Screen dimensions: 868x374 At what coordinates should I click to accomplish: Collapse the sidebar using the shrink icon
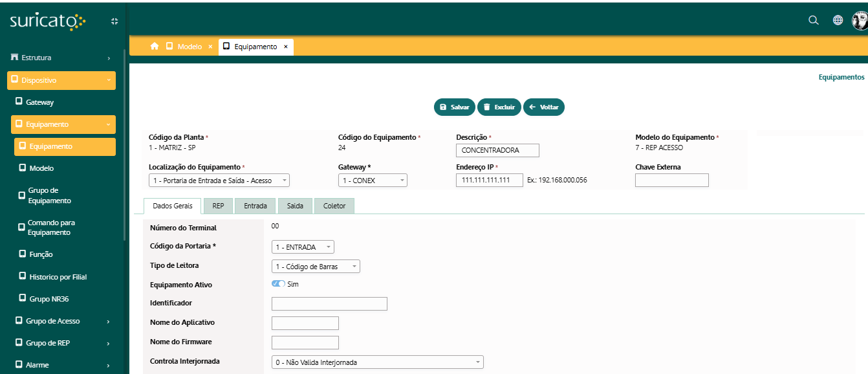point(114,21)
